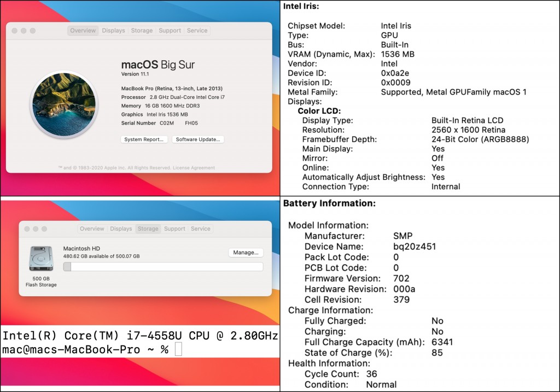Click the Device Name value "bq20z451"

coord(415,247)
